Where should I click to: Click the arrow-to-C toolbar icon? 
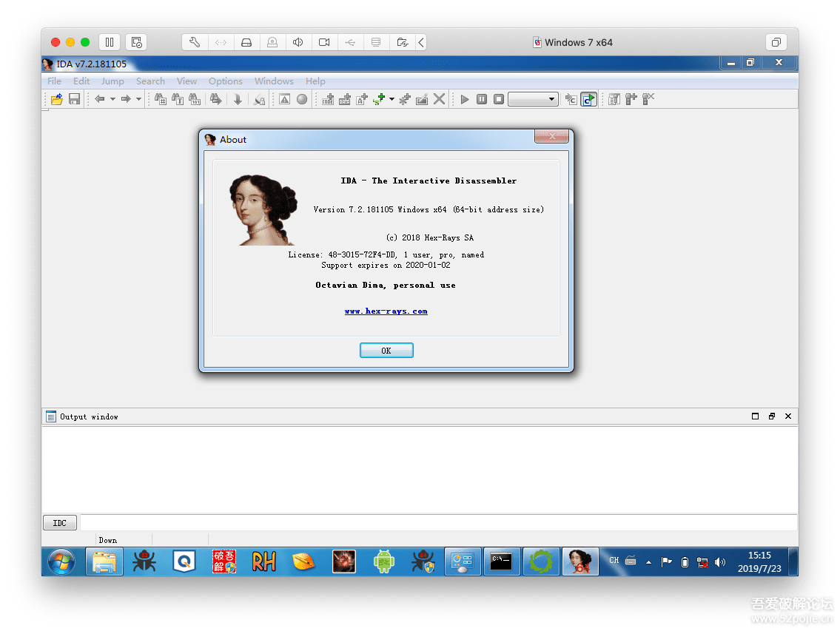(571, 100)
